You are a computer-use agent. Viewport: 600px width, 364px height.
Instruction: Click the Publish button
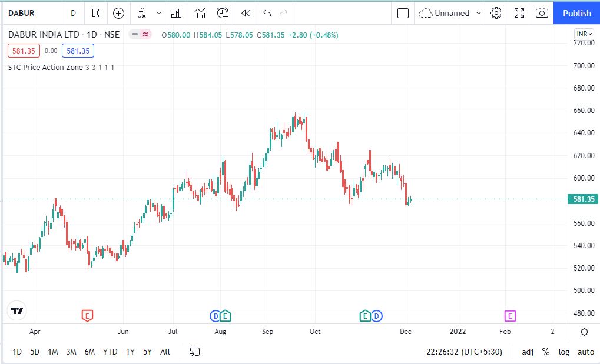coord(576,13)
